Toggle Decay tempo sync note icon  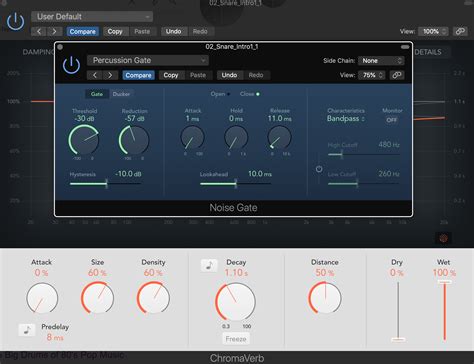point(209,265)
